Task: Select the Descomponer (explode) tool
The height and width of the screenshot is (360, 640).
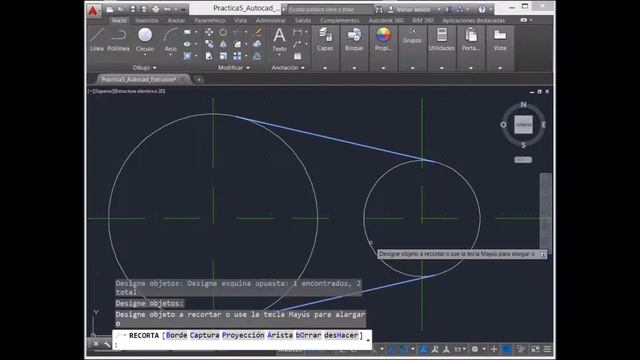Action: [257, 44]
